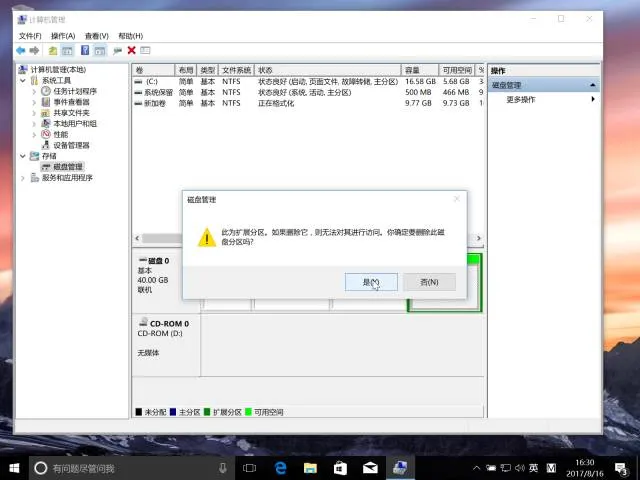Click 是(Y) to confirm deletion

(x=371, y=282)
